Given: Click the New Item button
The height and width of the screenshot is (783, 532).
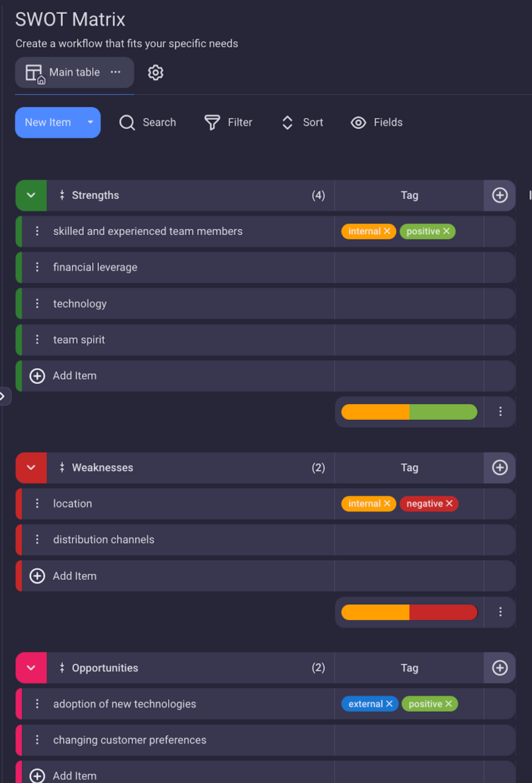Looking at the screenshot, I should pyautogui.click(x=48, y=122).
